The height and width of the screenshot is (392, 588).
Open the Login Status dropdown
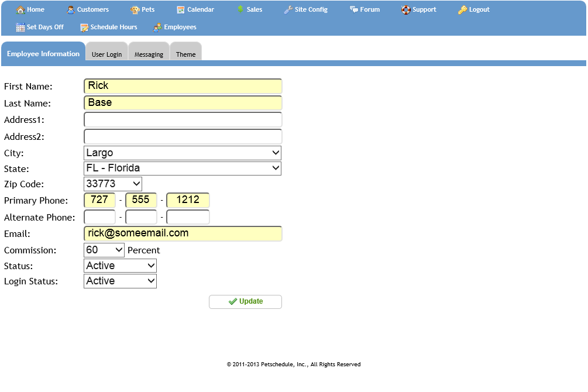point(120,281)
